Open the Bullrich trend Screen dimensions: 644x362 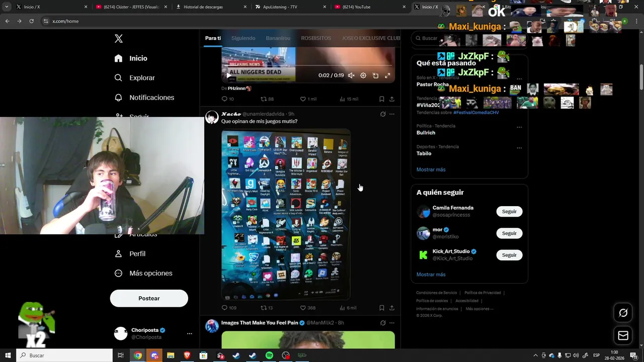pos(426,133)
